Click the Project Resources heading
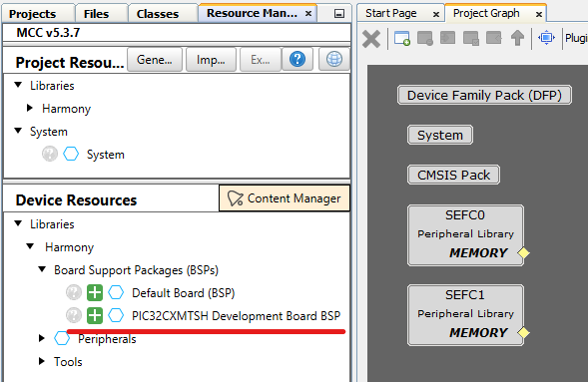This screenshot has height=382, width=588. (70, 63)
